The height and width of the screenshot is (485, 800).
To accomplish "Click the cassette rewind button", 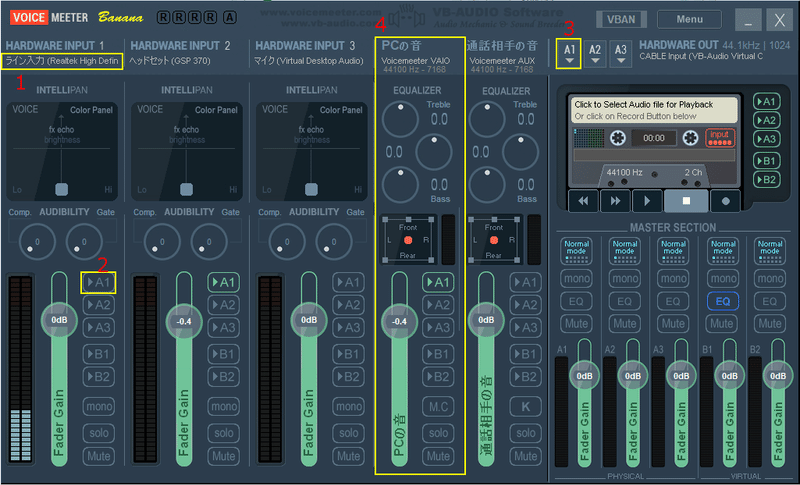I will (x=583, y=200).
